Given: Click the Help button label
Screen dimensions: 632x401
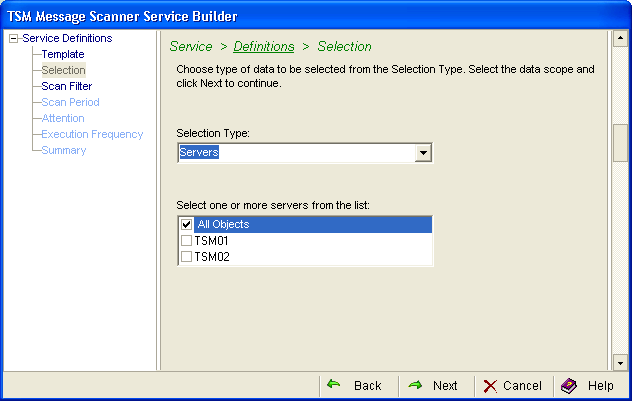Looking at the screenshot, I should 601,386.
